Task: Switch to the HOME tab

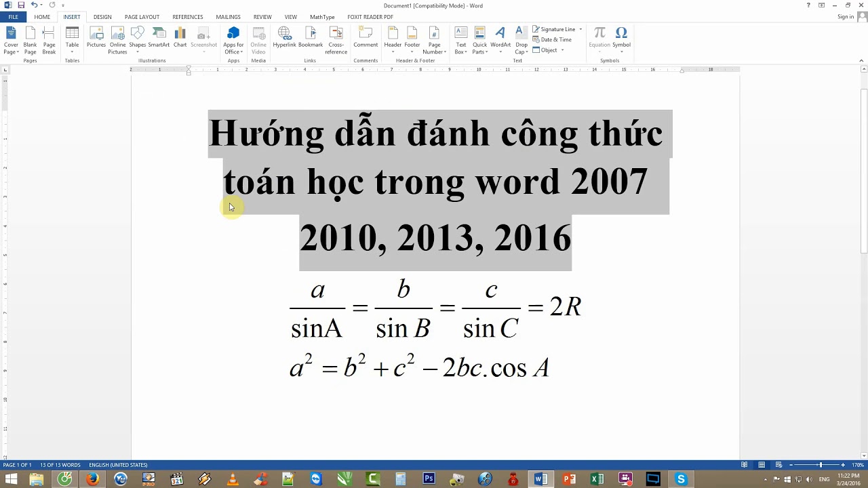Action: 42,17
